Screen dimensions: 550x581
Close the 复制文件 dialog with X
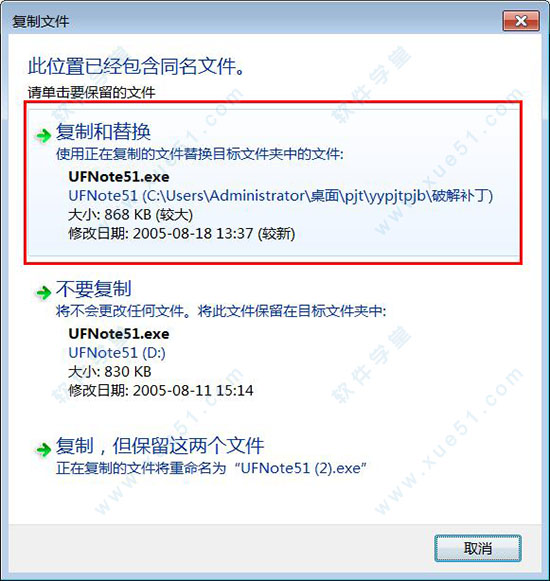[x=521, y=21]
